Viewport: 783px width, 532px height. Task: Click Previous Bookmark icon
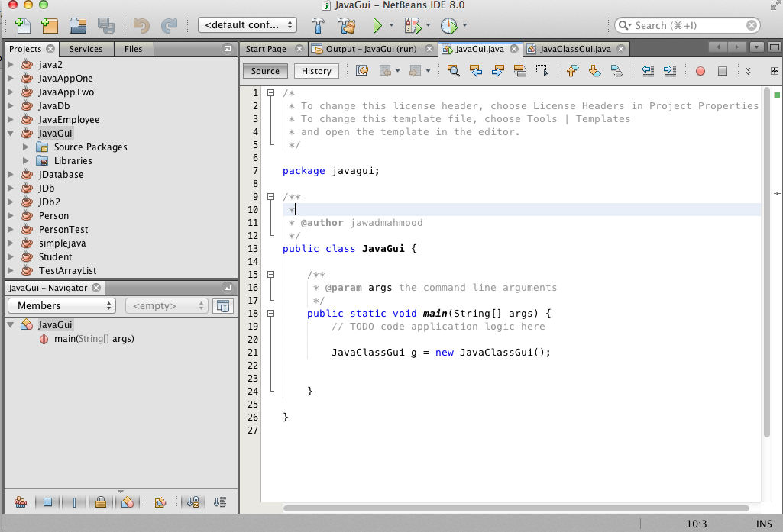[x=572, y=71]
